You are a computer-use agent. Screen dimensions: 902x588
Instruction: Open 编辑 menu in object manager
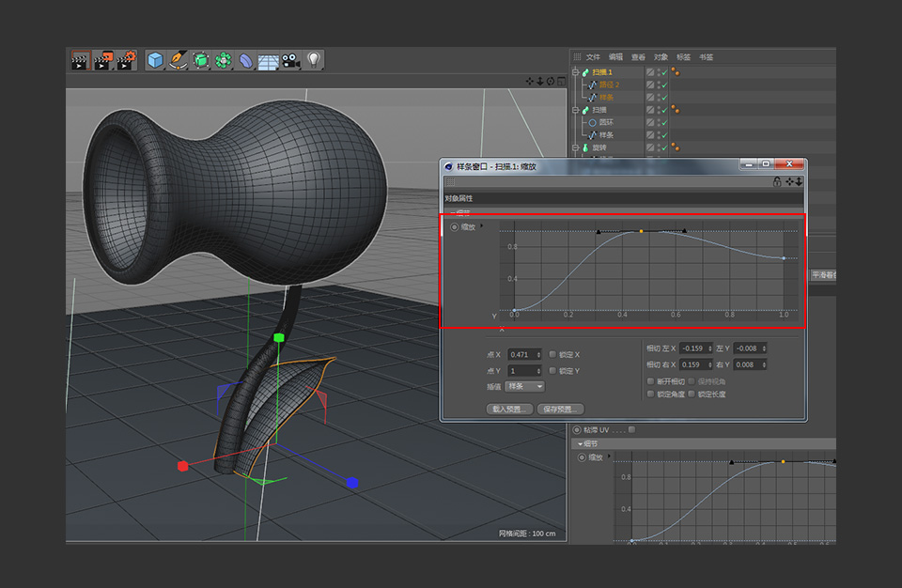click(616, 57)
